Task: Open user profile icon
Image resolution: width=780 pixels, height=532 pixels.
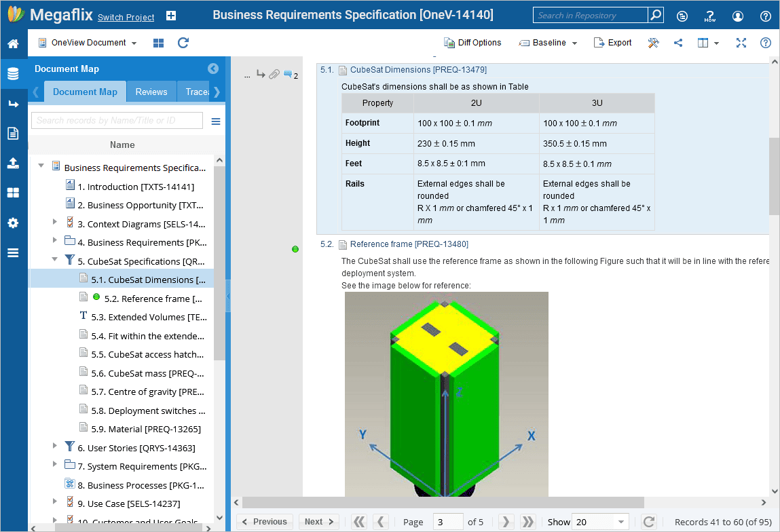Action: [738, 16]
